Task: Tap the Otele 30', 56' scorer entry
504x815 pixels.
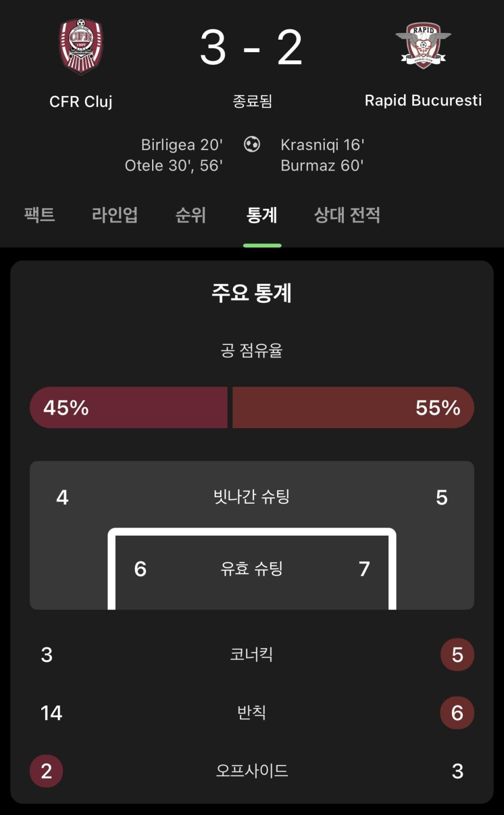Action: pyautogui.click(x=174, y=165)
